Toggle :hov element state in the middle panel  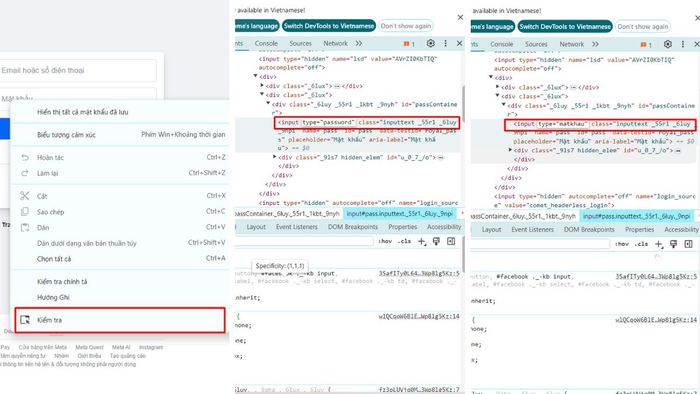pos(385,241)
